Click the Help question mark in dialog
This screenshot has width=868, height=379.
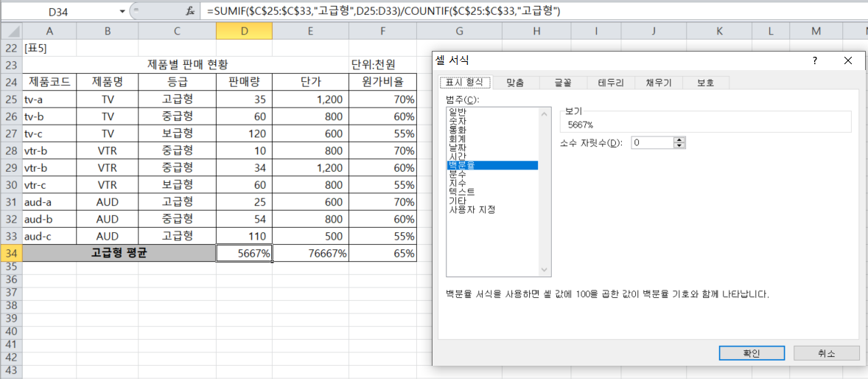pos(814,60)
